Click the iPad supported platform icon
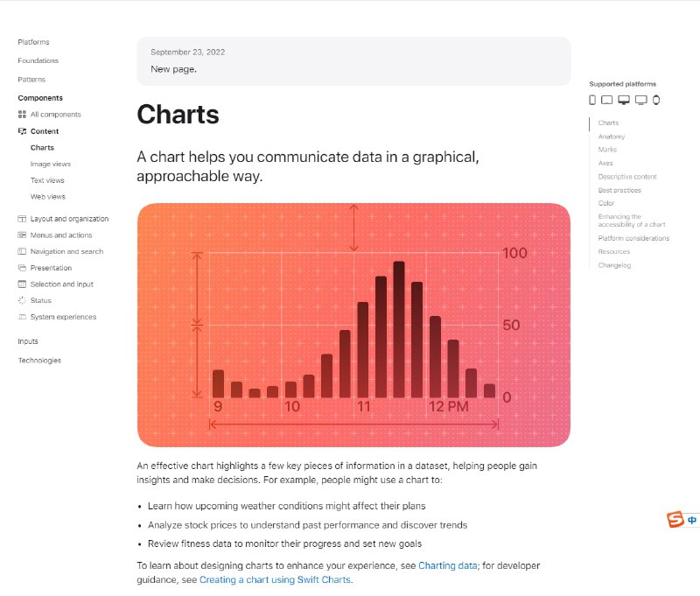This screenshot has width=700, height=596. (x=606, y=100)
